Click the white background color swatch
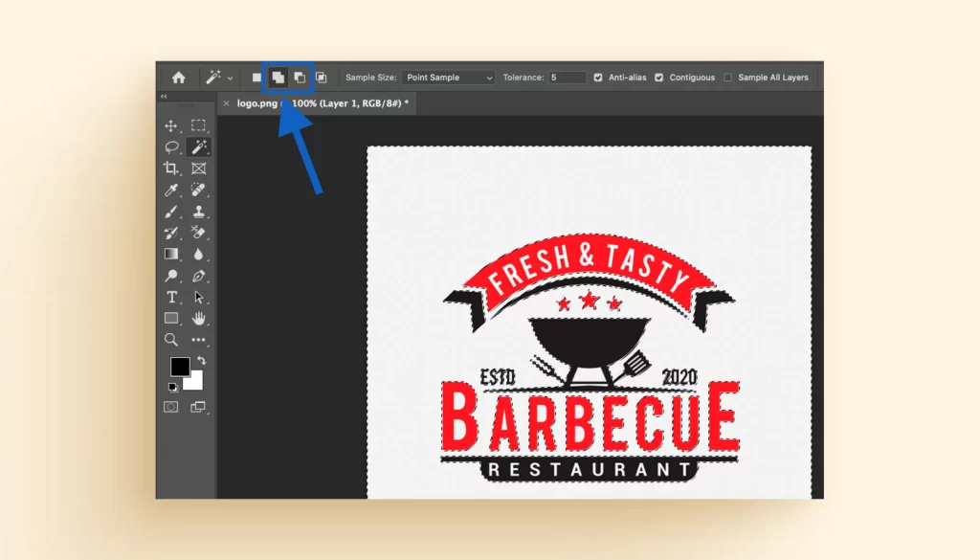 click(x=195, y=382)
